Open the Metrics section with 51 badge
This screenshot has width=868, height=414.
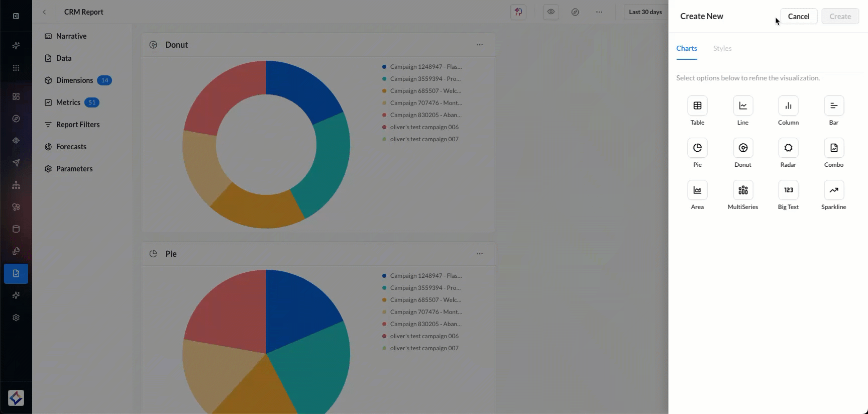(68, 102)
